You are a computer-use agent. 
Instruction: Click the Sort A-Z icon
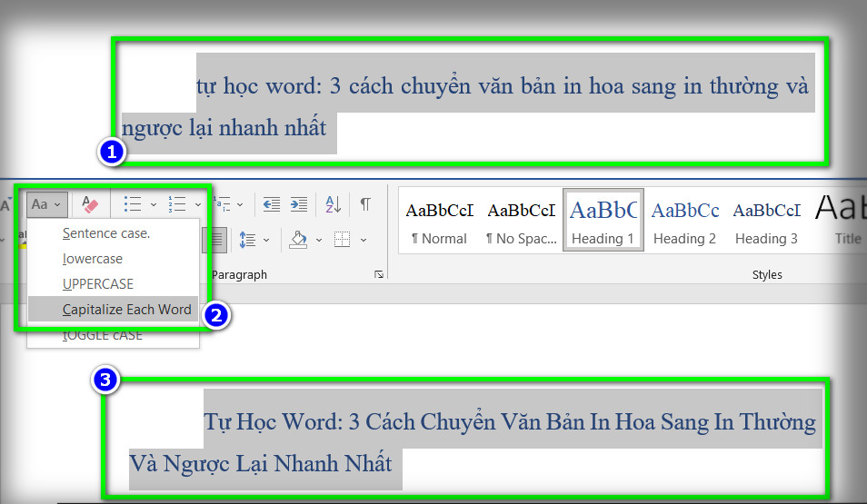[333, 204]
